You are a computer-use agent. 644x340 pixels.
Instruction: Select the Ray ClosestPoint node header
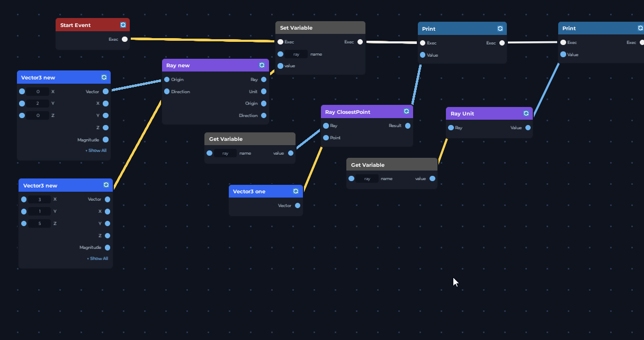pyautogui.click(x=367, y=112)
